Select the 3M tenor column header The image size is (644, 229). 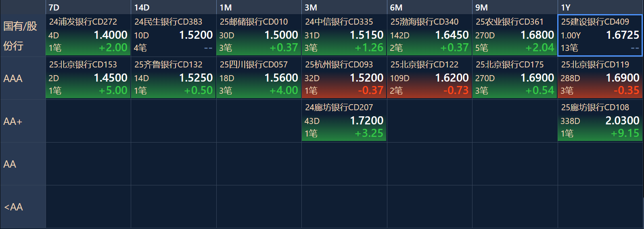[x=344, y=7]
